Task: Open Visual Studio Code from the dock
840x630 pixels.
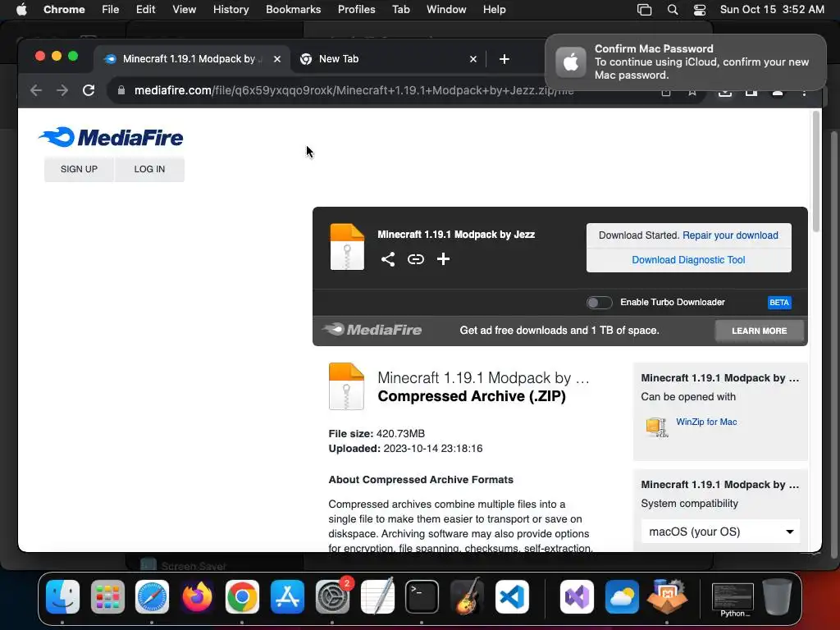Action: [512, 597]
